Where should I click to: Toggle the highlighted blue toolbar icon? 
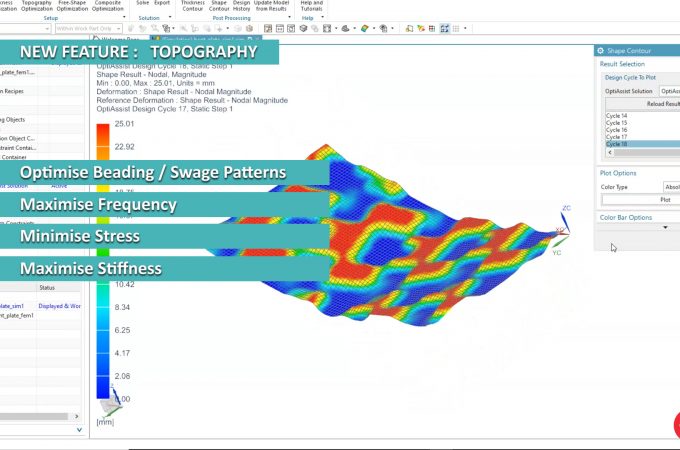445,29
